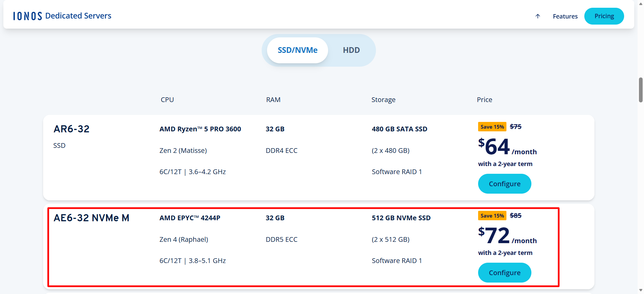Click the up arrow icon in header
Image resolution: width=644 pixels, height=294 pixels.
tap(538, 16)
